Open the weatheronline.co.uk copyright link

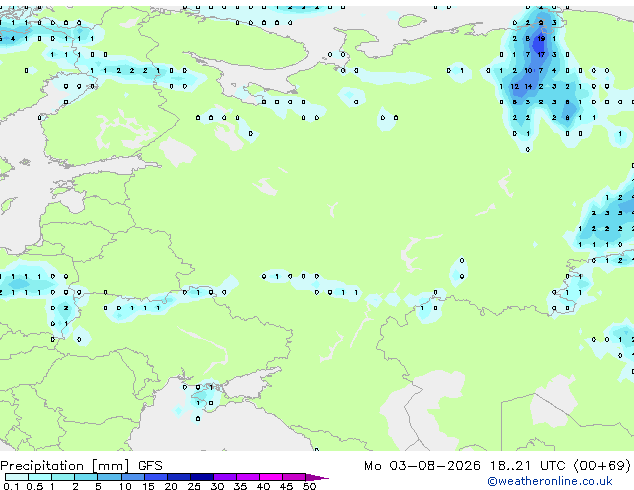coord(550,481)
